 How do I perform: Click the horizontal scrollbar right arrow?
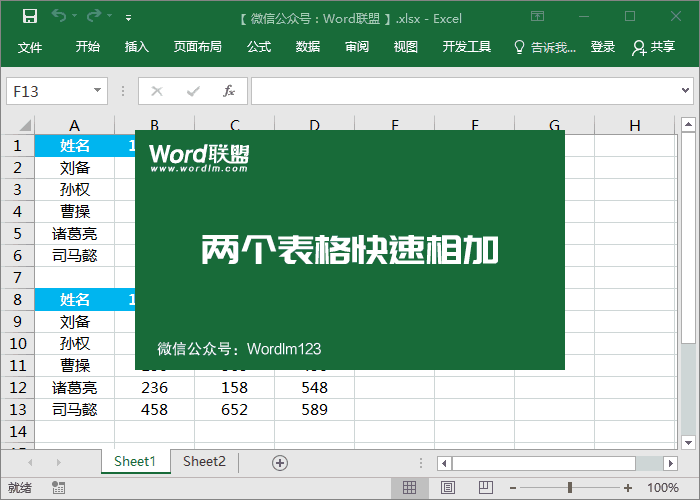(x=671, y=463)
